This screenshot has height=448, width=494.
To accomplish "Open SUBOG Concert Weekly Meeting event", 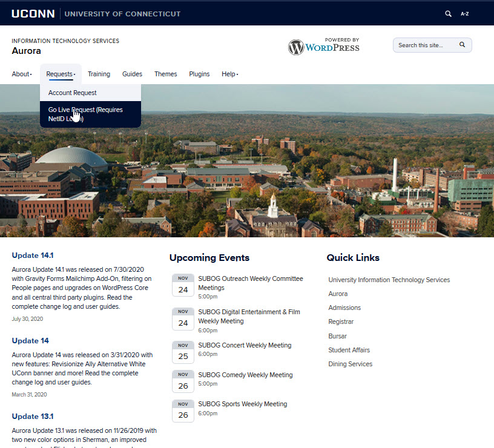I will click(245, 345).
